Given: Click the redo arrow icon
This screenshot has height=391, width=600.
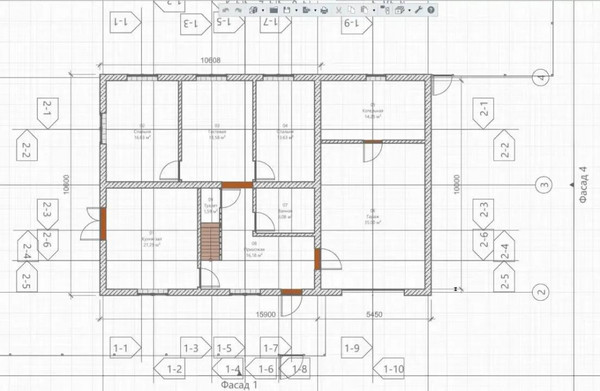Looking at the screenshot, I should [238, 10].
